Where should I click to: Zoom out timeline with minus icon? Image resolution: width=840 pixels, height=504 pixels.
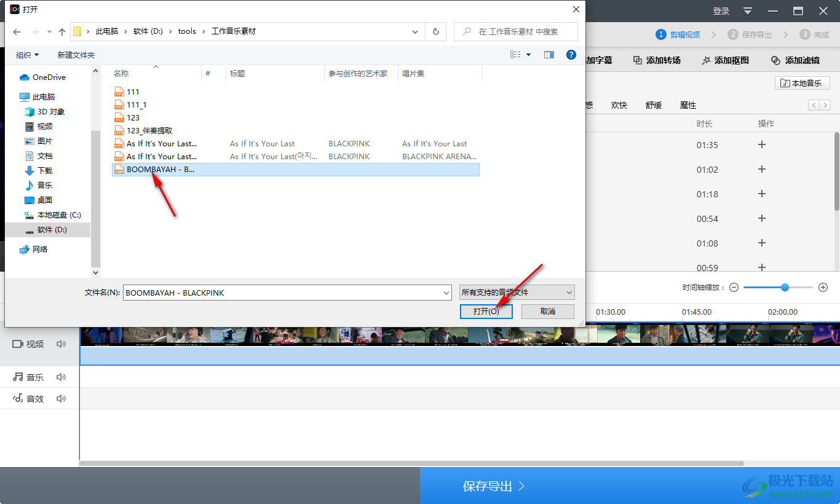pos(734,288)
